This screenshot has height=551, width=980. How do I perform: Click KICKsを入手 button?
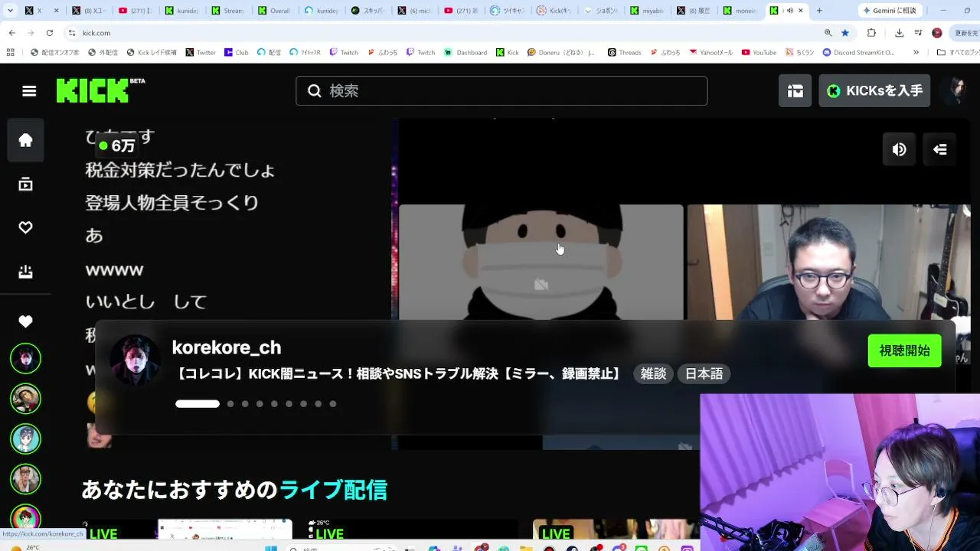(x=874, y=91)
